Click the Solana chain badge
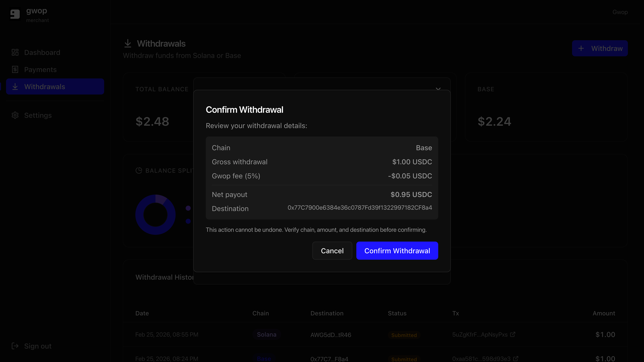This screenshot has height=362, width=644. pos(267,334)
